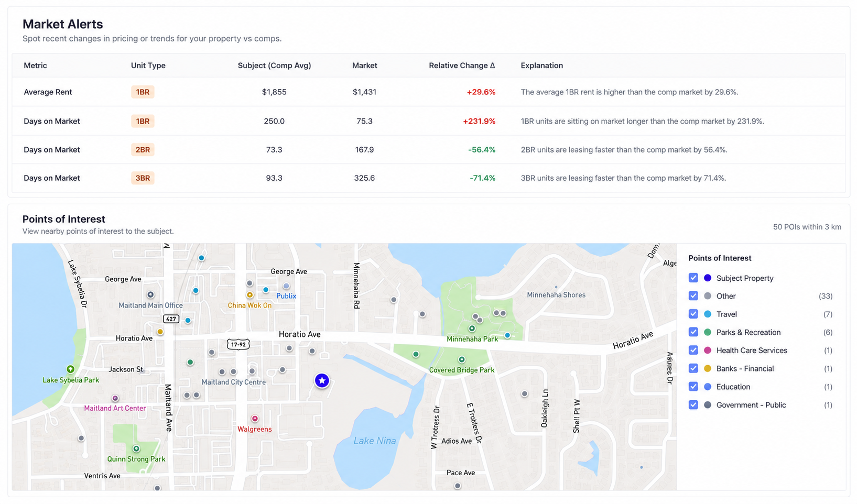The height and width of the screenshot is (504, 857).
Task: Click the 3BR unit type badge
Action: (x=143, y=178)
